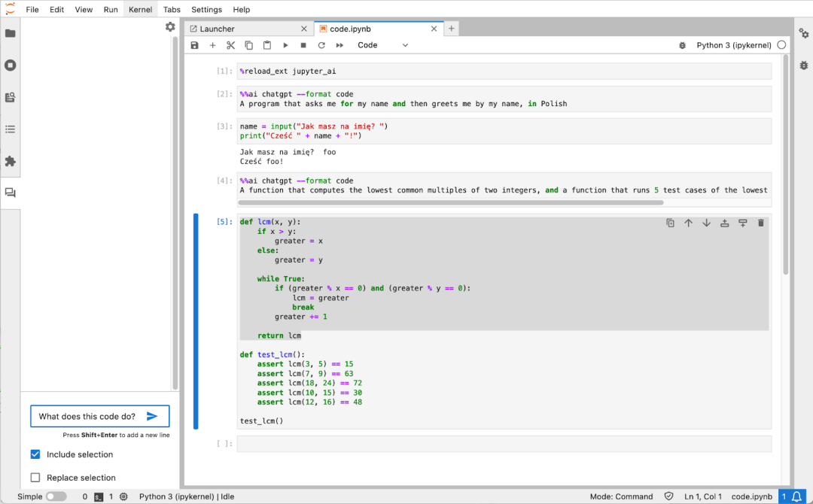Click the save notebook icon in toolbar
The image size is (813, 504).
point(195,45)
